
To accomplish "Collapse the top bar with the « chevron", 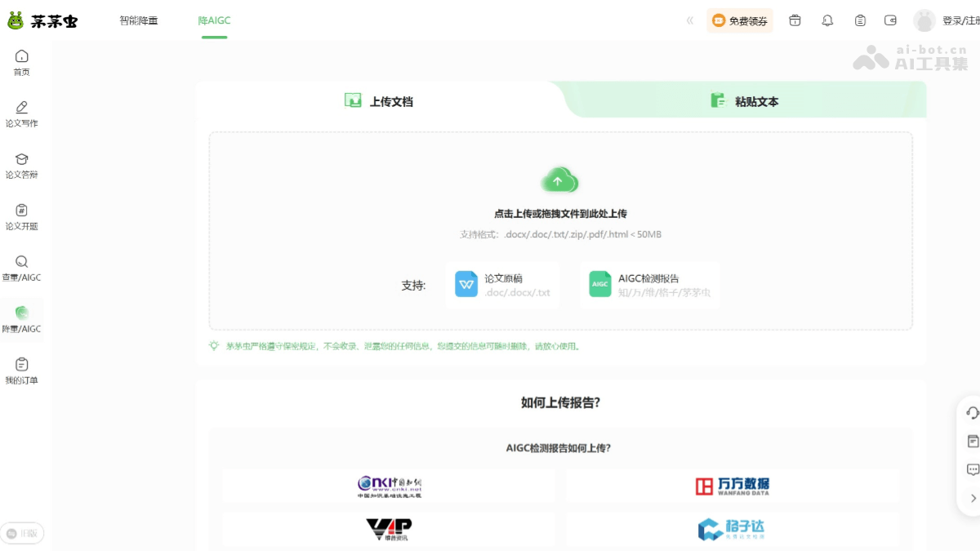I will point(690,20).
